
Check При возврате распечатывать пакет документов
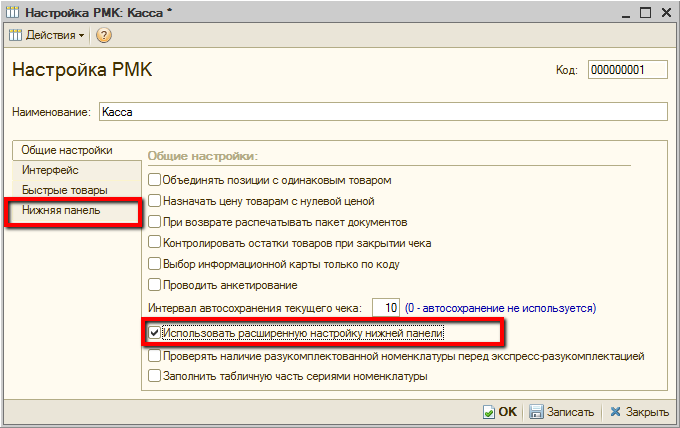154,221
